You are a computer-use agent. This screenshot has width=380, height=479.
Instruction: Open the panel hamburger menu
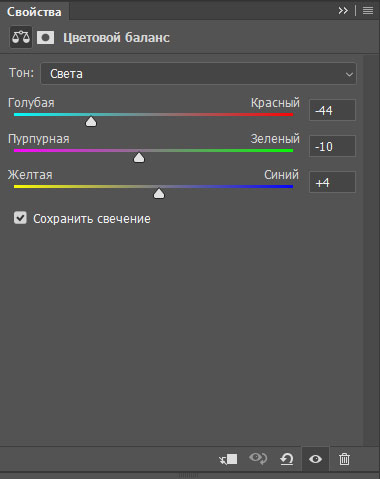(x=368, y=11)
